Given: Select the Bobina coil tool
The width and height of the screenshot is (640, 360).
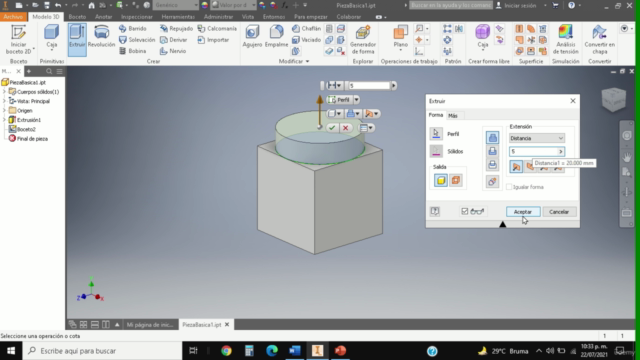Looking at the screenshot, I should pos(133,51).
